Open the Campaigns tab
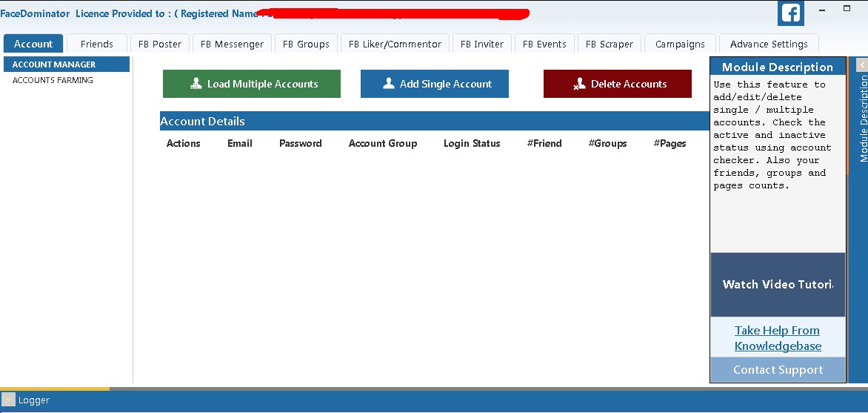868x413 pixels. (x=681, y=44)
